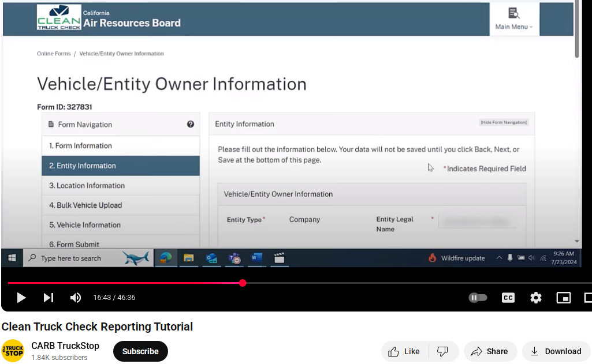Dislike the video

(443, 351)
